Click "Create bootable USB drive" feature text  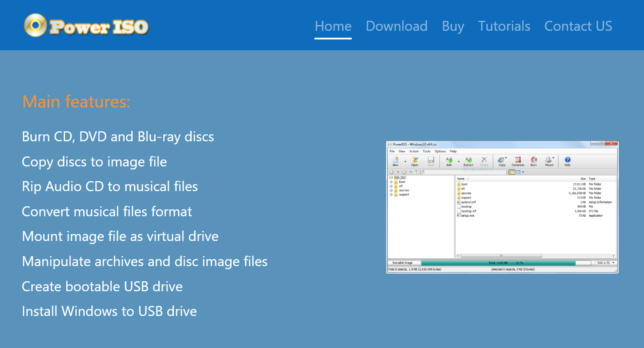[x=102, y=286]
